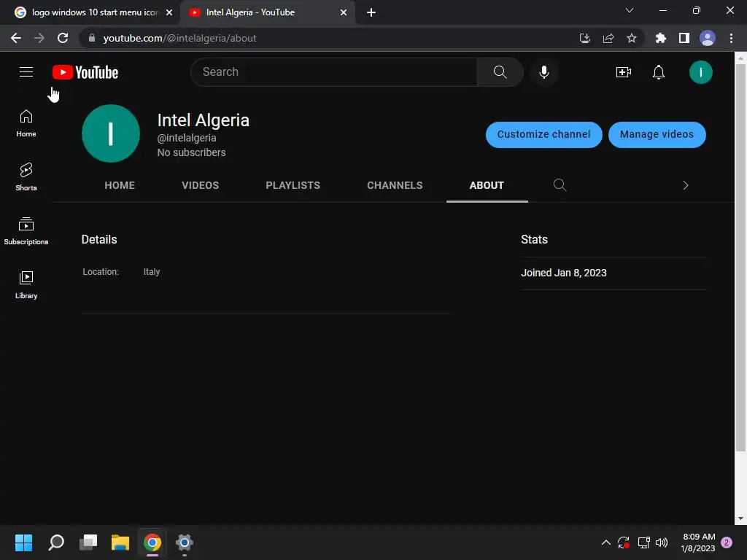Open a new browser tab
The image size is (747, 560).
pos(371,12)
